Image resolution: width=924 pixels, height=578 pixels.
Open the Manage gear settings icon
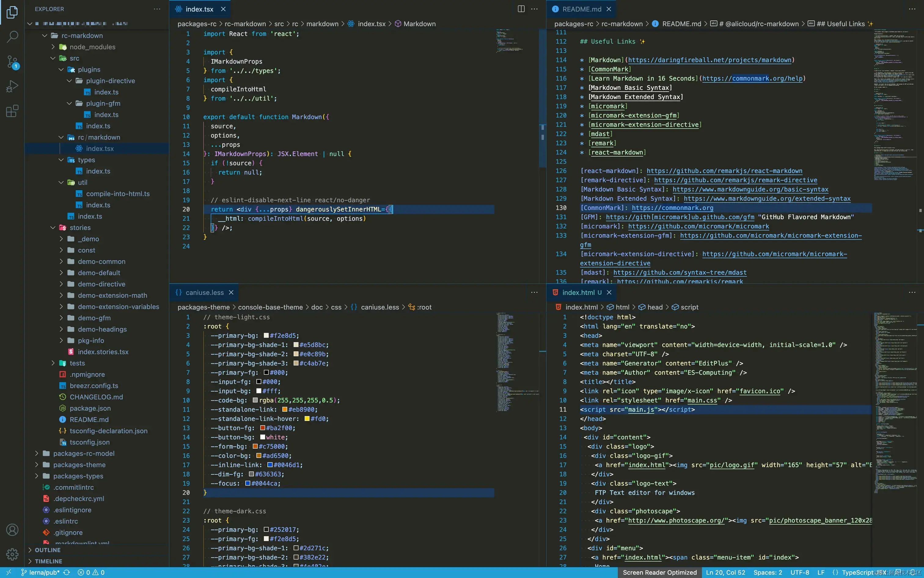[12, 554]
